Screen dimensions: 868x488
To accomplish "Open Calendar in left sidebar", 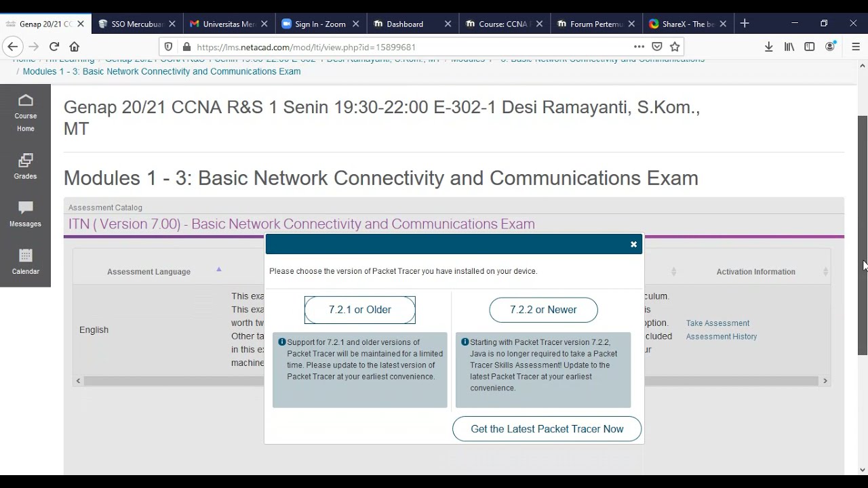I will [x=25, y=261].
